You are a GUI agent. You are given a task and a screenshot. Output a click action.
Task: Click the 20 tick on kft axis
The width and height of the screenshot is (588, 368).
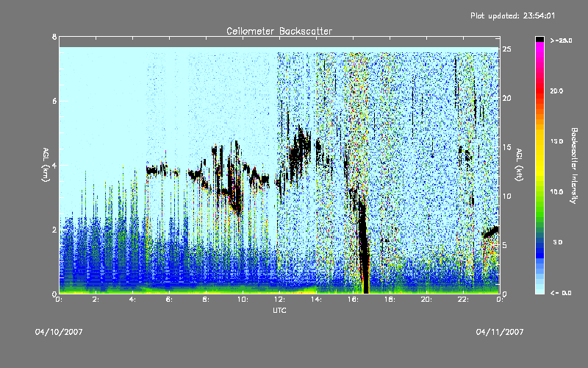coord(507,98)
